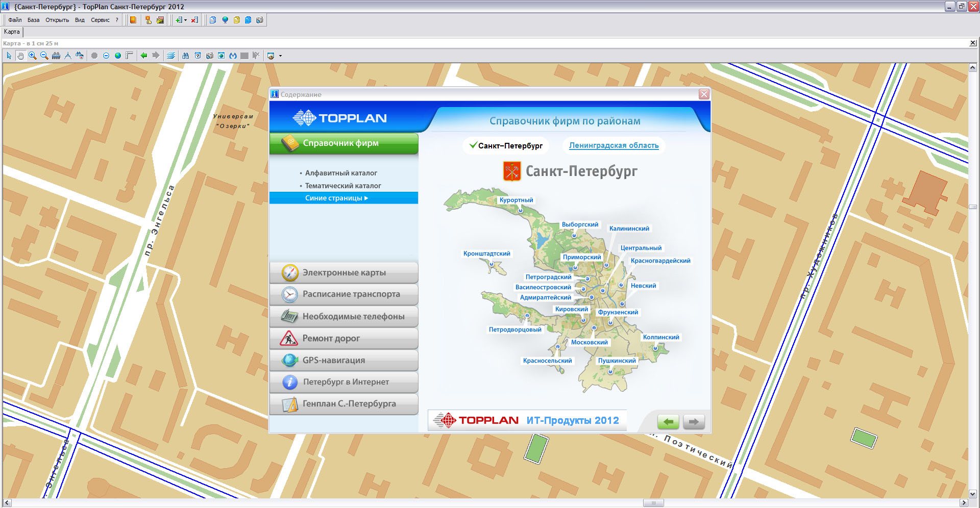Viewport: 980px width, 508px height.
Task: Open the dropdown arrow next to add database
Action: tap(185, 20)
